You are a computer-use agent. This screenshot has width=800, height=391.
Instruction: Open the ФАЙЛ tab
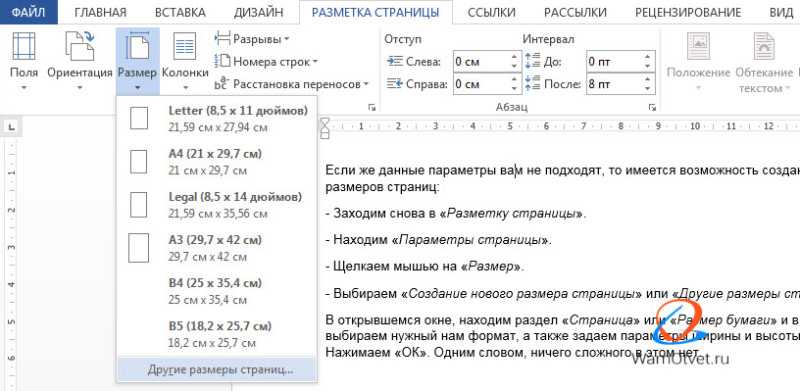[x=28, y=13]
